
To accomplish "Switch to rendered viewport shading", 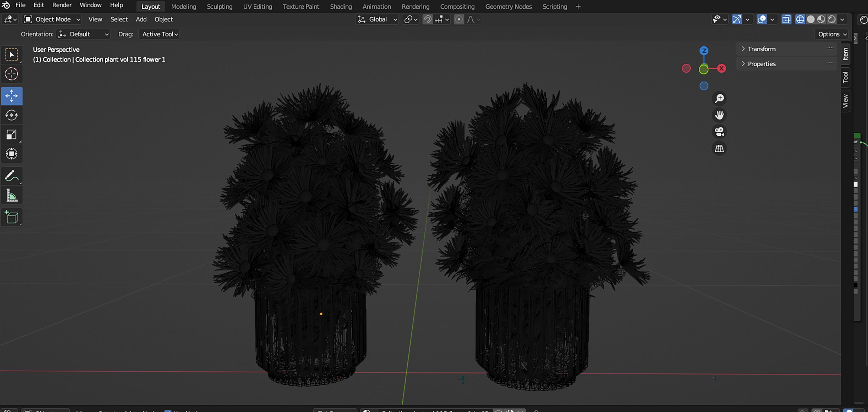I will pos(831,19).
